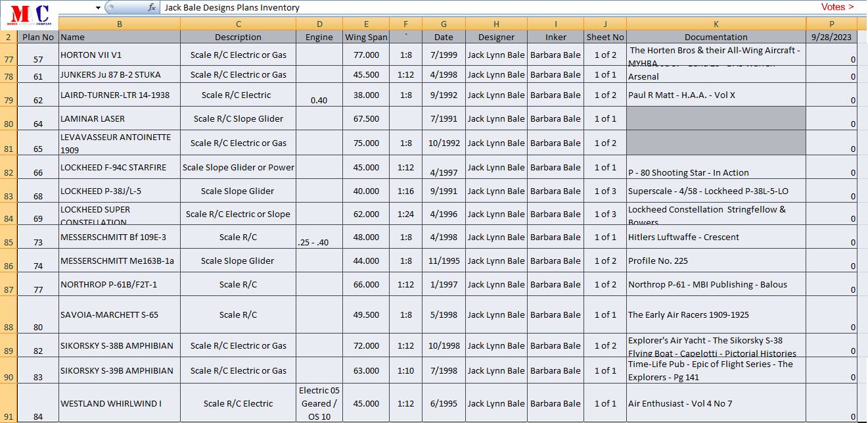Select column P header
The image size is (868, 423).
(x=832, y=24)
